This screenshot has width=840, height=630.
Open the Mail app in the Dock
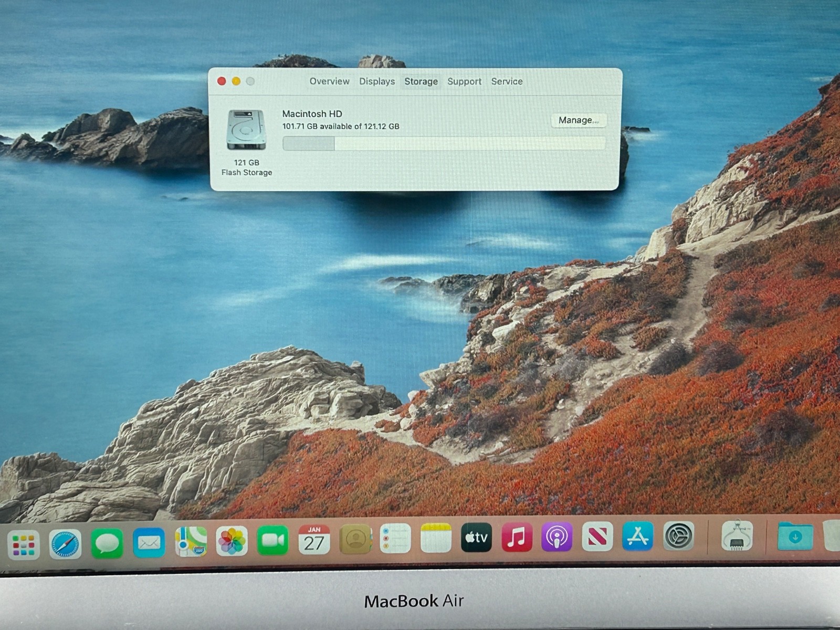coord(149,543)
